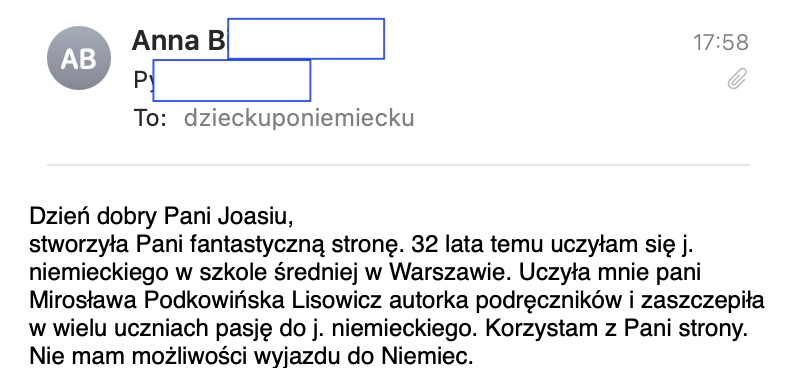Click the recipient dzieckuponiemiecku

click(x=299, y=118)
